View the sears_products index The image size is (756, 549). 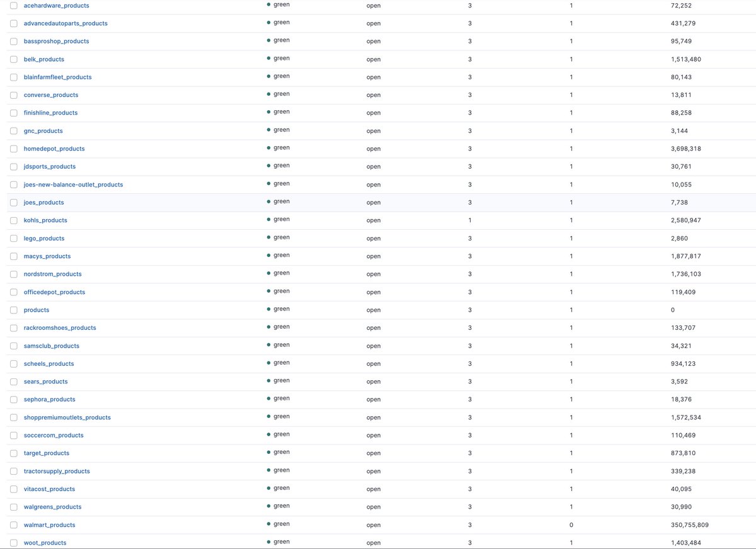45,382
